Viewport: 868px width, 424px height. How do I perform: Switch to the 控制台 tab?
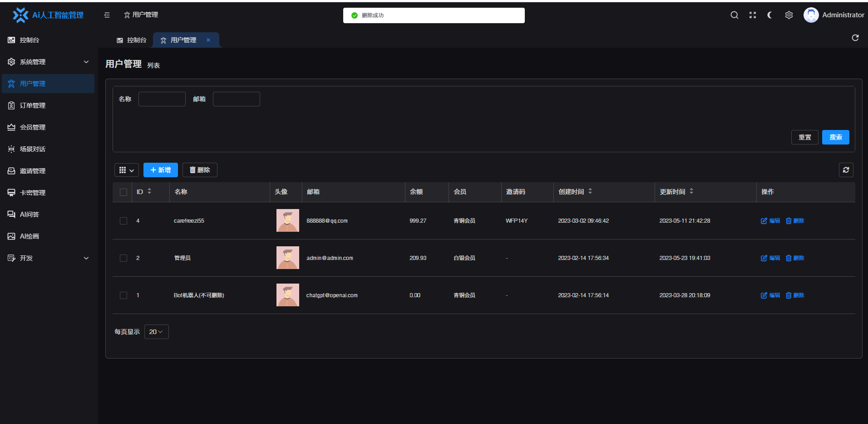pos(132,40)
